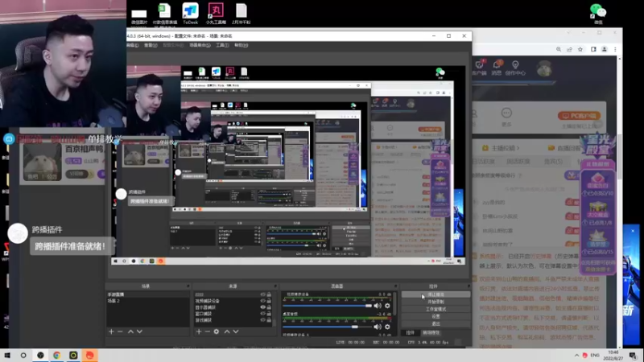
Task: Toggle visibility of 窗口捕获 source
Action: (x=263, y=313)
